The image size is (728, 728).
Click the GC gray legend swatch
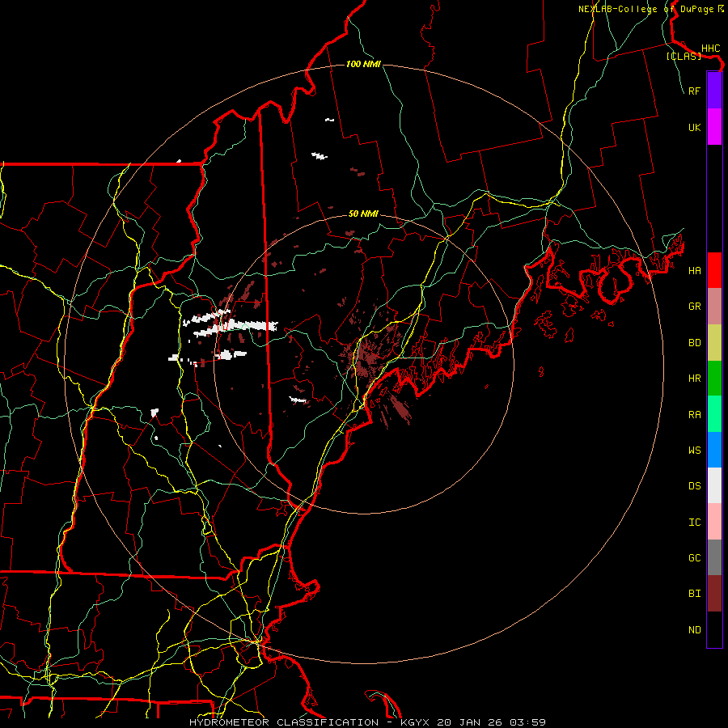(714, 557)
